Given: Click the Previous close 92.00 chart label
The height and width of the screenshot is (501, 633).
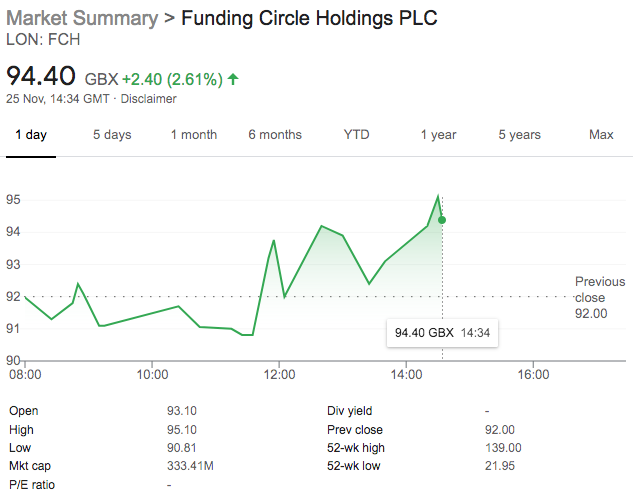Looking at the screenshot, I should (x=600, y=298).
